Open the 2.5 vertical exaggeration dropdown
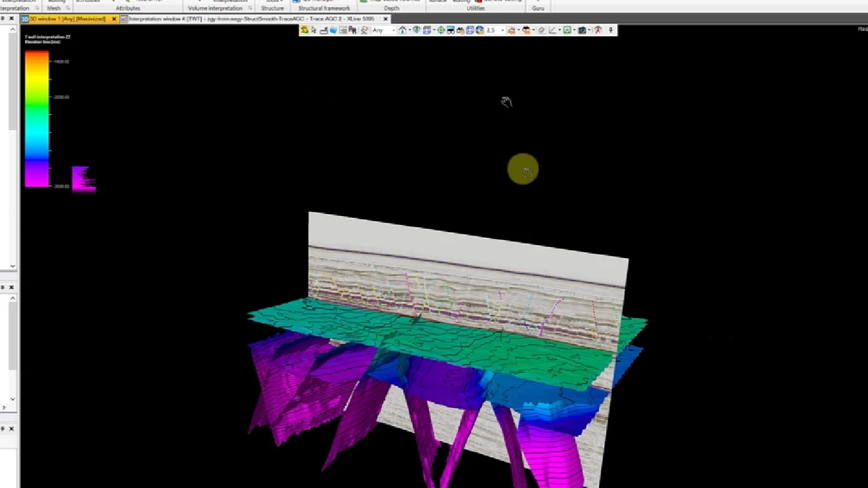The width and height of the screenshot is (868, 488). point(495,30)
